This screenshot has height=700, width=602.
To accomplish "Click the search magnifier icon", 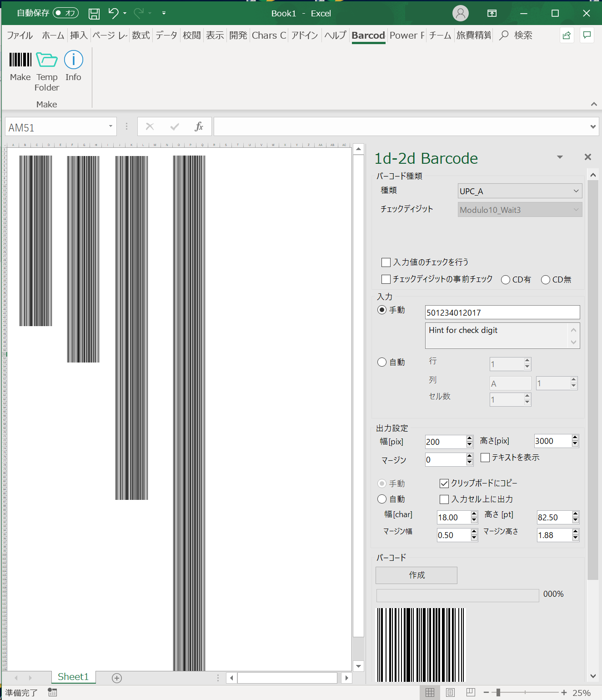I will [x=503, y=35].
